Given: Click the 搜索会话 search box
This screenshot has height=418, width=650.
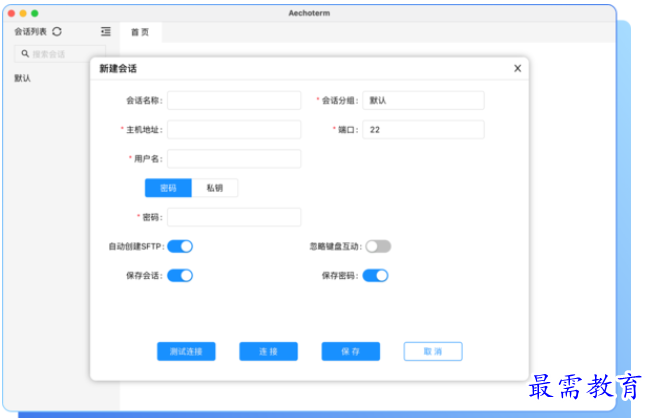Looking at the screenshot, I should [x=60, y=54].
